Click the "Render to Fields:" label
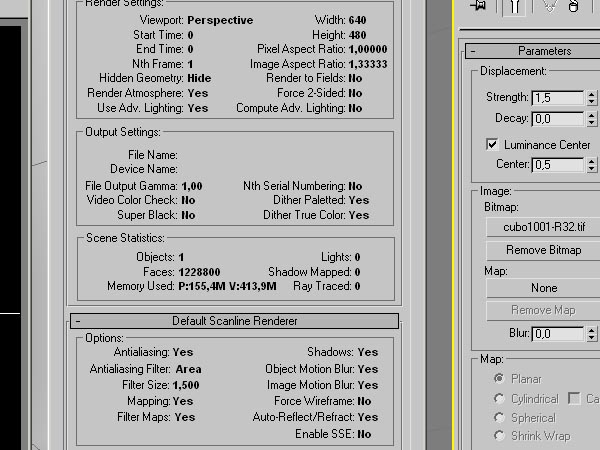The image size is (600, 450). pyautogui.click(x=306, y=78)
